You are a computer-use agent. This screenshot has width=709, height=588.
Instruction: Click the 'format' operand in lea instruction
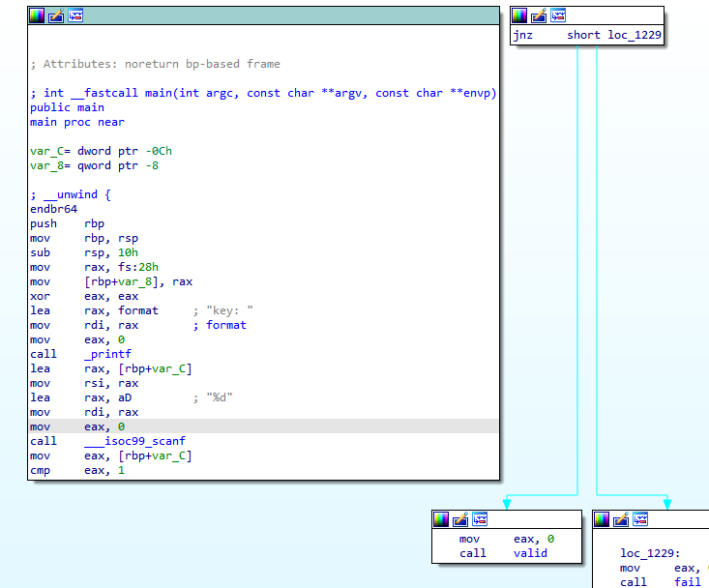[x=138, y=310]
